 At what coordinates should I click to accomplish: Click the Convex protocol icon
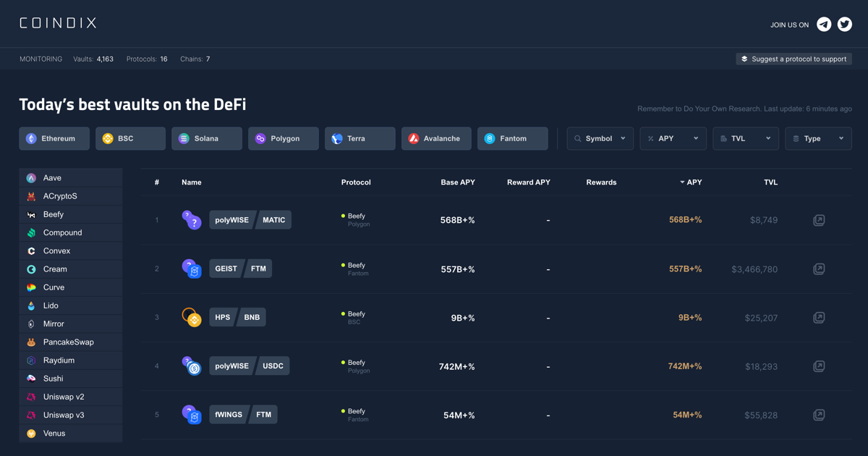31,251
